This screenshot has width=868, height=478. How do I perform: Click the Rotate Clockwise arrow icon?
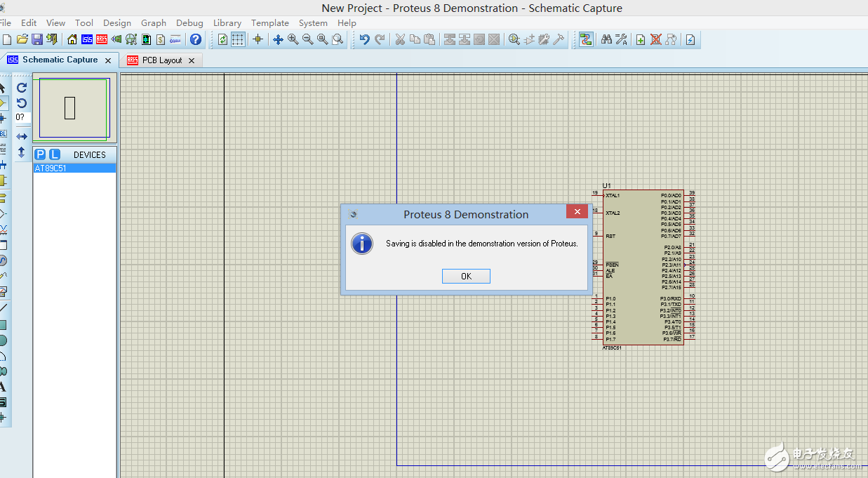[22, 87]
